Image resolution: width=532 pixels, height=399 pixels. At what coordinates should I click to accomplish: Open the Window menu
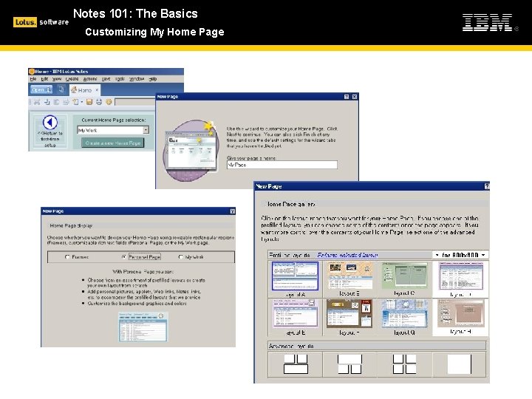137,79
